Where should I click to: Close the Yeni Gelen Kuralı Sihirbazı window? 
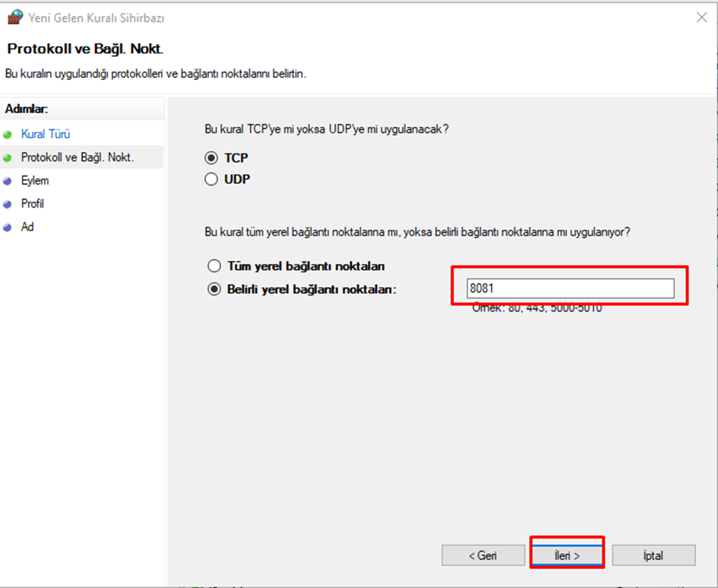click(x=701, y=18)
